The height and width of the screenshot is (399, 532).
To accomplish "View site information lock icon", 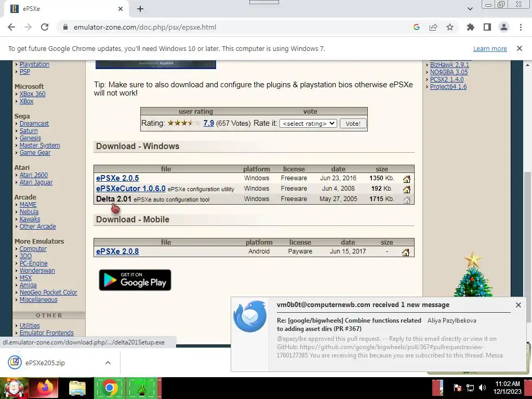I will (65, 27).
